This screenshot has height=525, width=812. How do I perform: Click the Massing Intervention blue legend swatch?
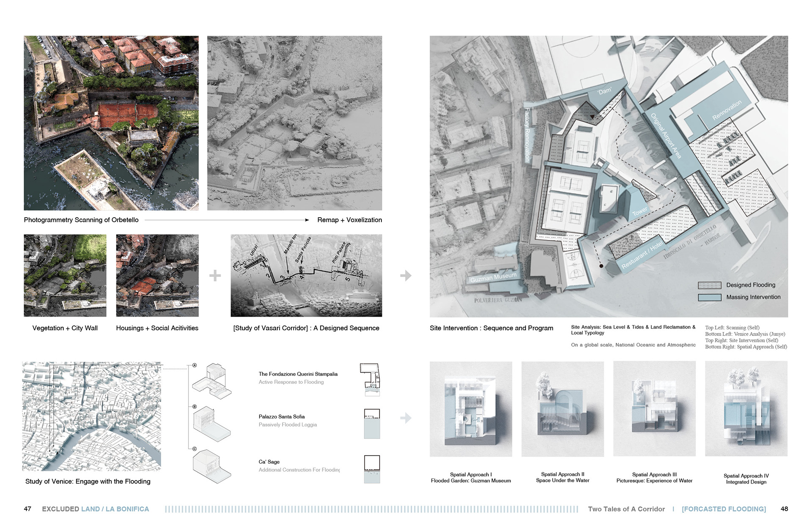[709, 298]
